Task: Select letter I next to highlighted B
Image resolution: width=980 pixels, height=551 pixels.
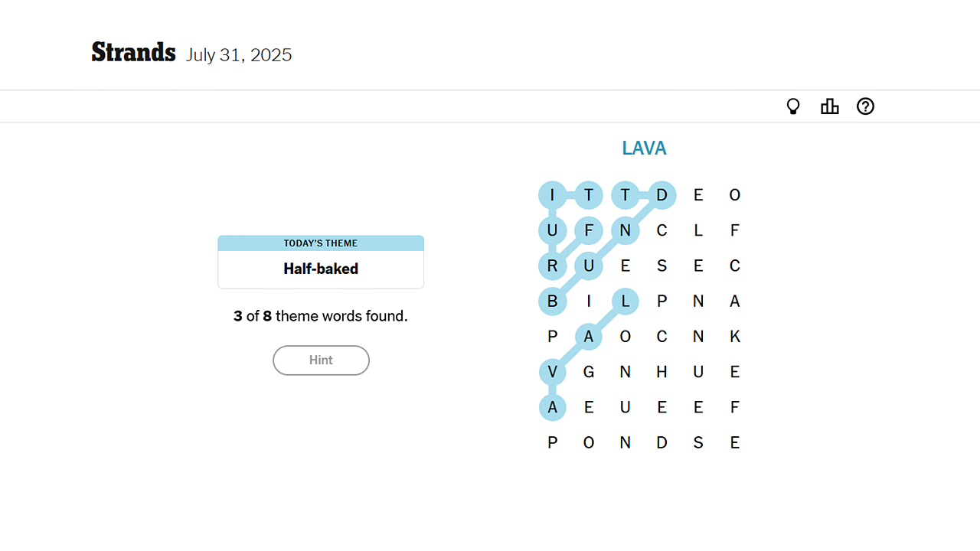Action: tap(589, 302)
